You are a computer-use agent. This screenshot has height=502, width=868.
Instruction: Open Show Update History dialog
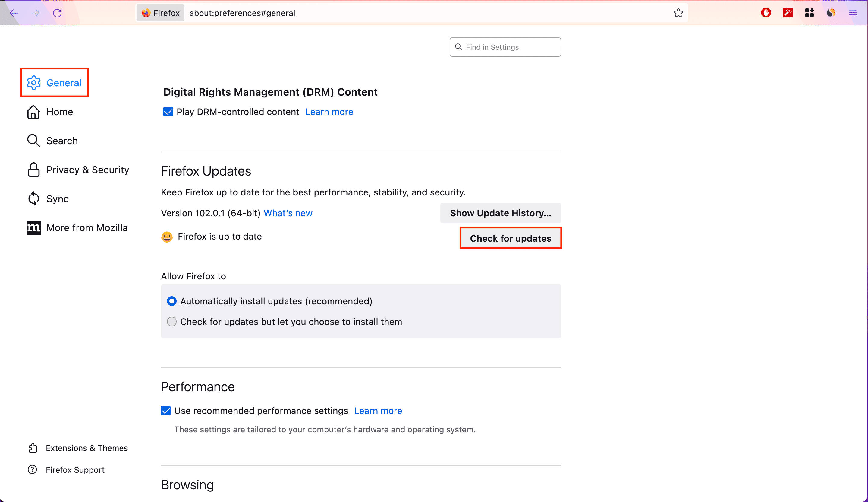(x=501, y=213)
